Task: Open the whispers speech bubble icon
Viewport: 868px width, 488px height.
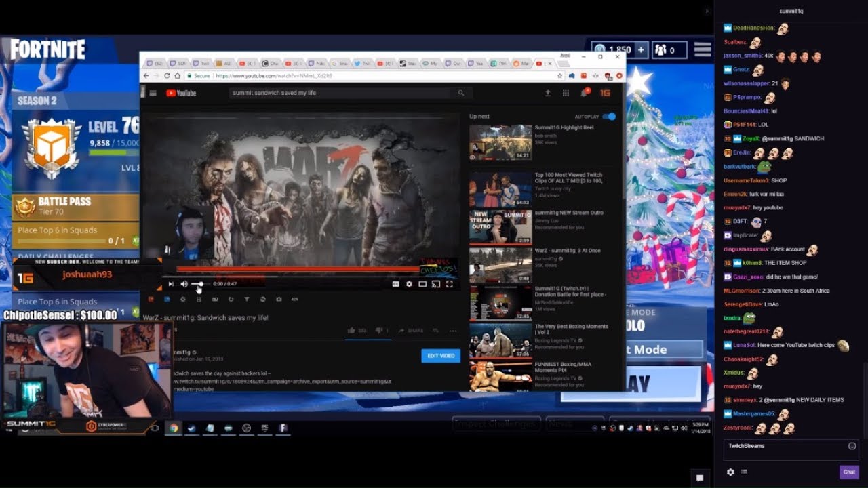Action: [699, 478]
